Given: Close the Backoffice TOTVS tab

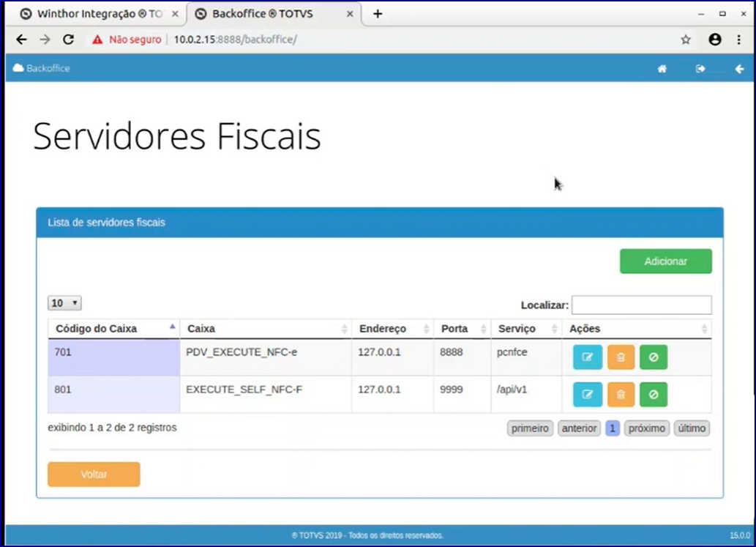Looking at the screenshot, I should tap(350, 14).
